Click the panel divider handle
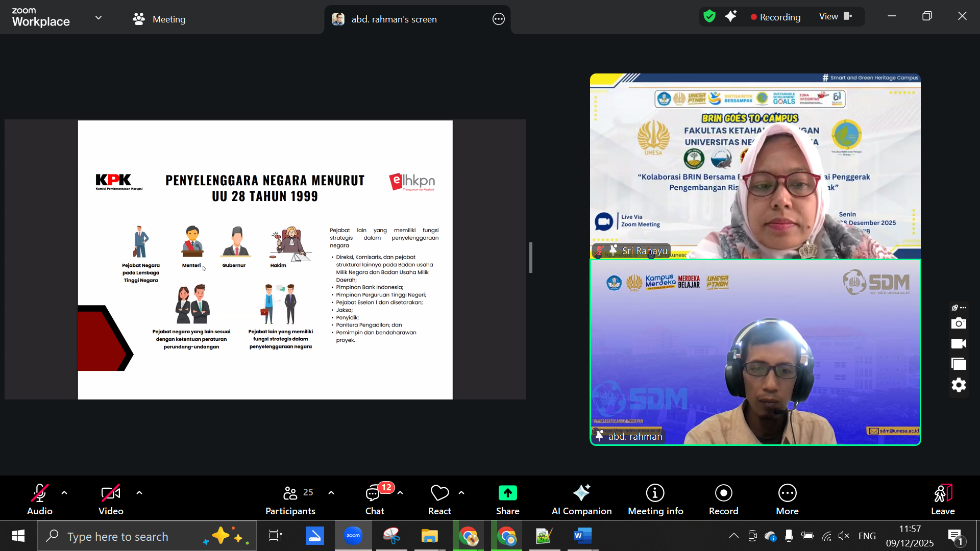The image size is (980, 551). click(531, 258)
